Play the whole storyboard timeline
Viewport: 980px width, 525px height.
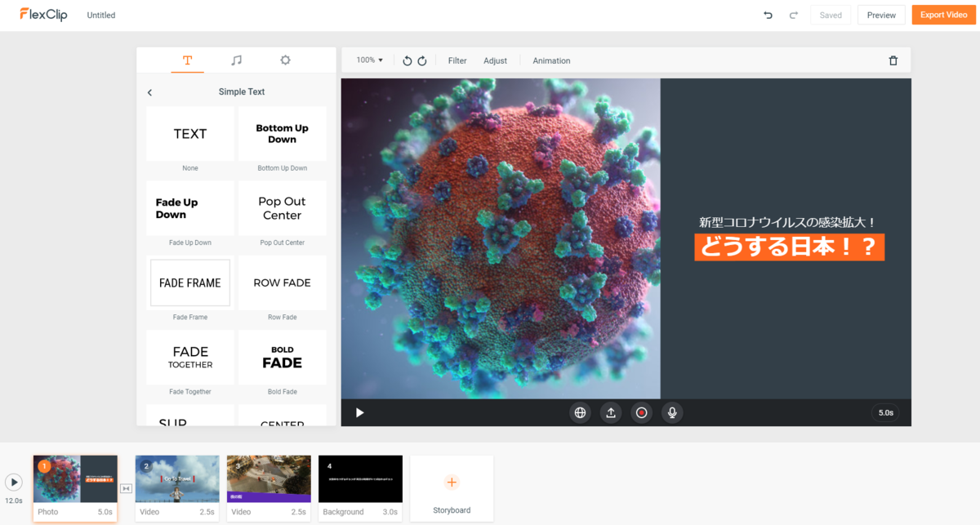(14, 483)
